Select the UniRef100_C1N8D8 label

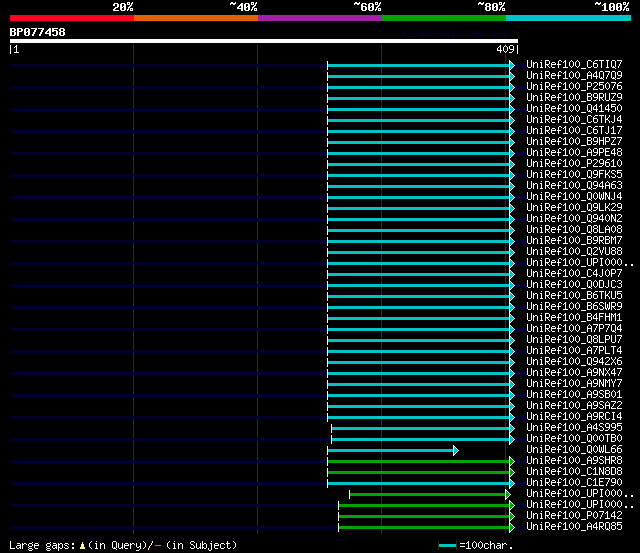coord(574,472)
